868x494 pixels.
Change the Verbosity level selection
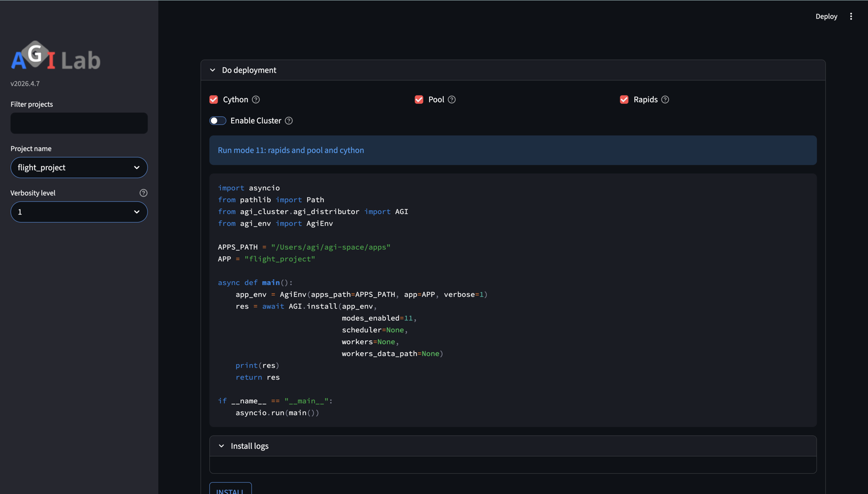[79, 212]
